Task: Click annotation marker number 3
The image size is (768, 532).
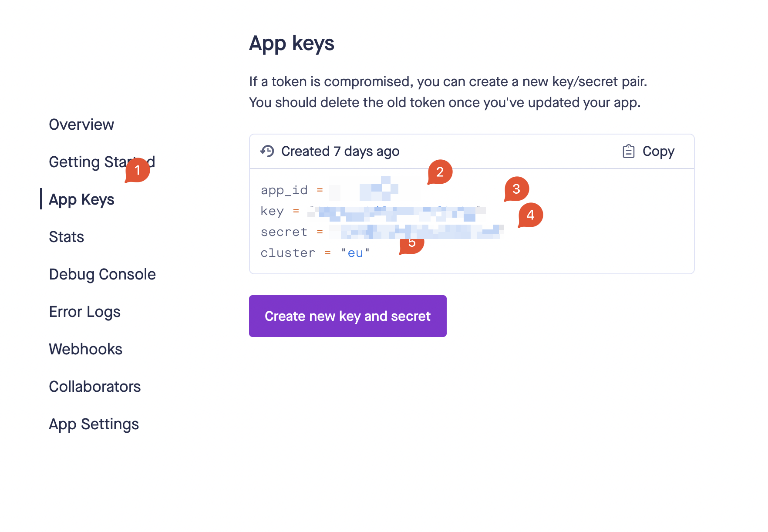Action: (516, 189)
